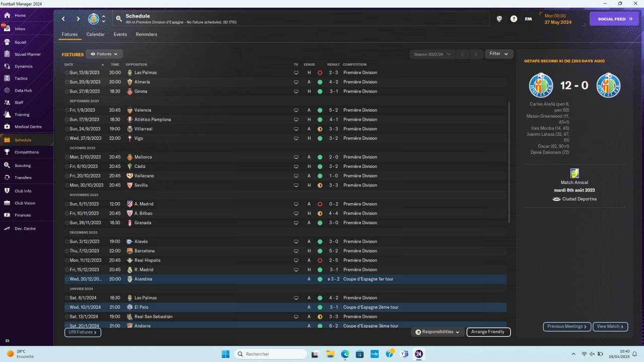The width and height of the screenshot is (644, 362).
Task: Open the Home section in sidebar
Action: (x=20, y=16)
